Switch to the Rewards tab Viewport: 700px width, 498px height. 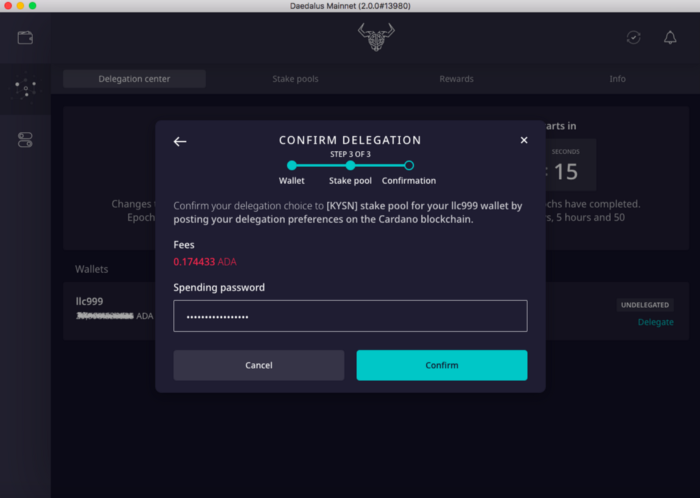(456, 79)
